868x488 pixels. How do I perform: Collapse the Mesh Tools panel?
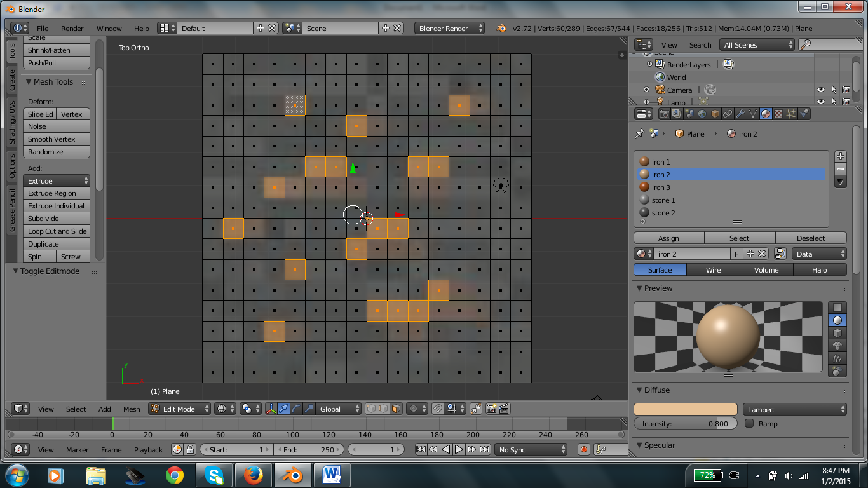click(x=29, y=82)
